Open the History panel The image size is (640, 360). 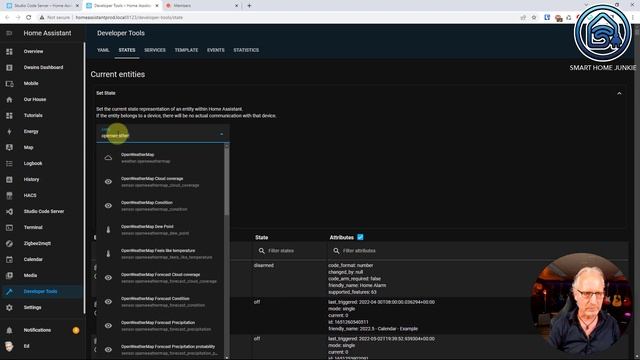[31, 179]
